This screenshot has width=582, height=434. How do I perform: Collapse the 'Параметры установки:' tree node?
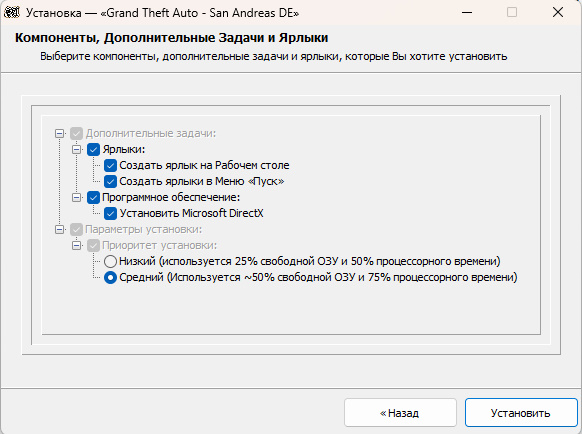59,229
